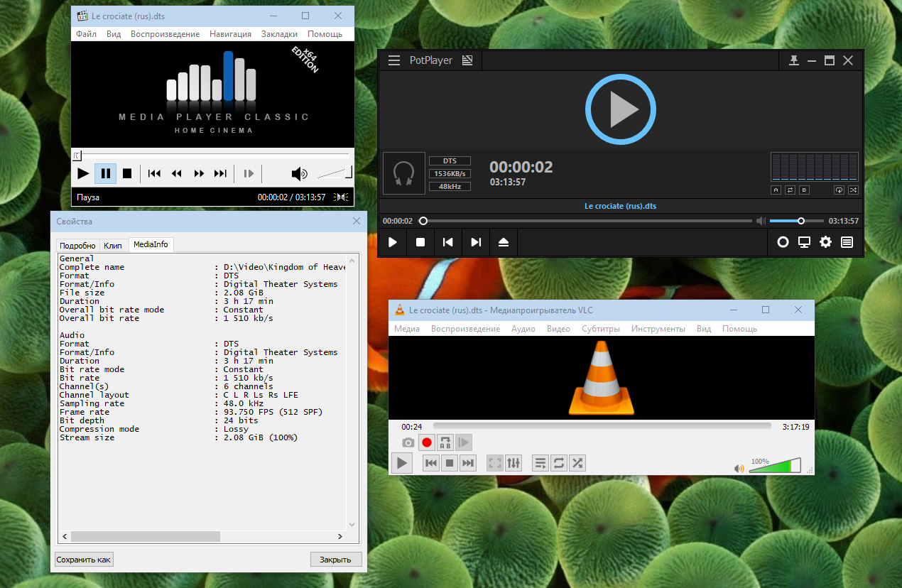
Task: Step one frame forward in Media Player Classic
Action: pos(249,173)
